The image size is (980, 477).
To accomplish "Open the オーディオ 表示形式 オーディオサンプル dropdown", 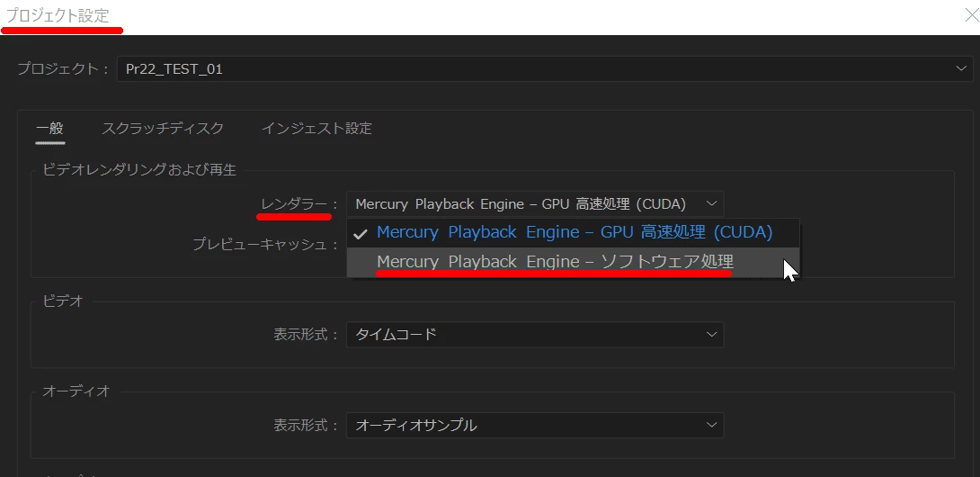I will click(x=535, y=425).
